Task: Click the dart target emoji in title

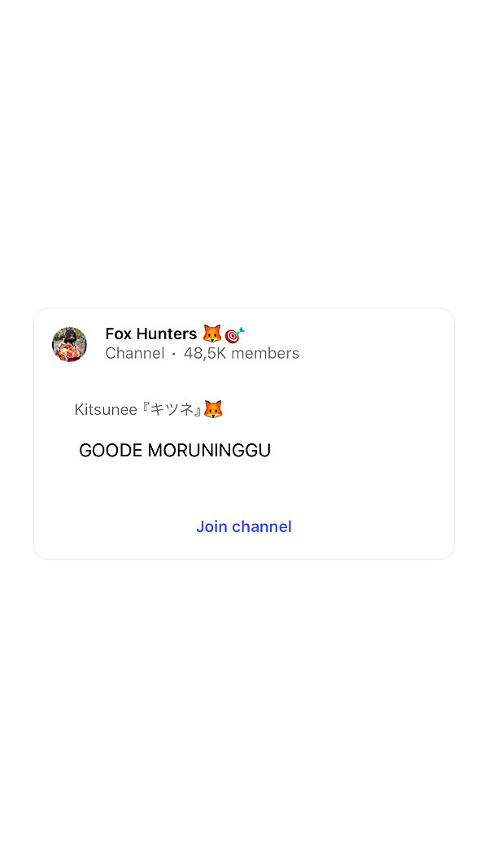Action: tap(234, 335)
